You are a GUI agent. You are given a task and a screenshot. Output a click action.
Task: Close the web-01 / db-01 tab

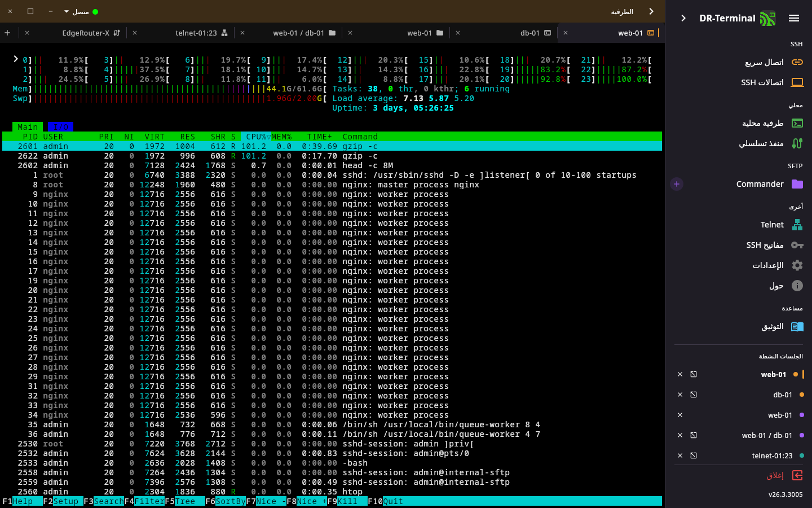242,33
